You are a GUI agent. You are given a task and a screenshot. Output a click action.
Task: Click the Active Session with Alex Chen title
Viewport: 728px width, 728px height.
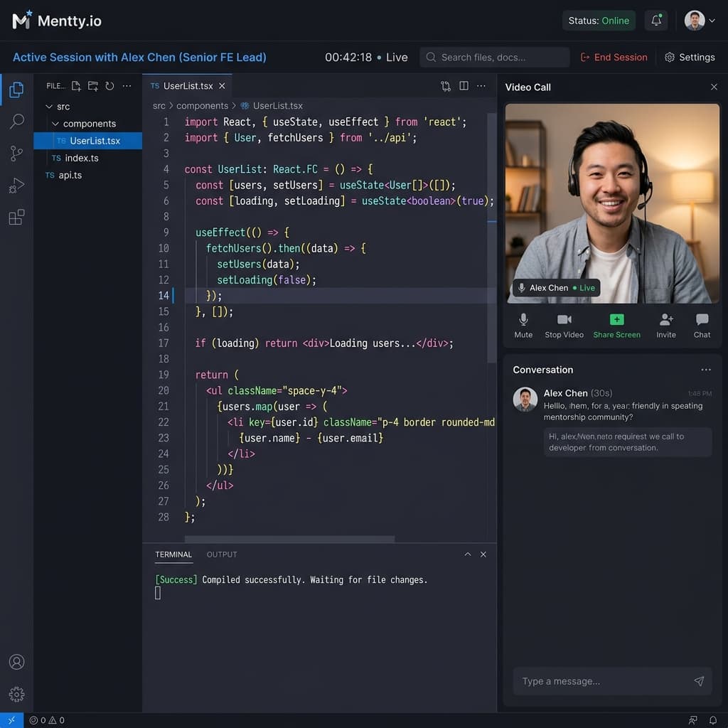139,57
